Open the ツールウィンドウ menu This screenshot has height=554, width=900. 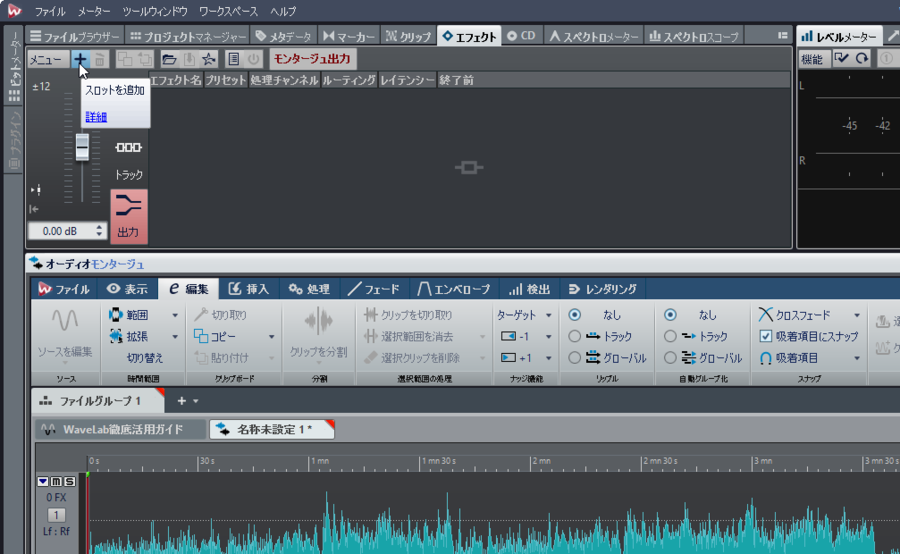[x=155, y=11]
